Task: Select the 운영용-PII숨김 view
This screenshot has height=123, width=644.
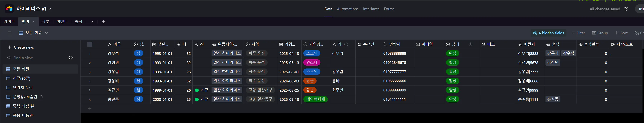Action: (x=40, y=97)
